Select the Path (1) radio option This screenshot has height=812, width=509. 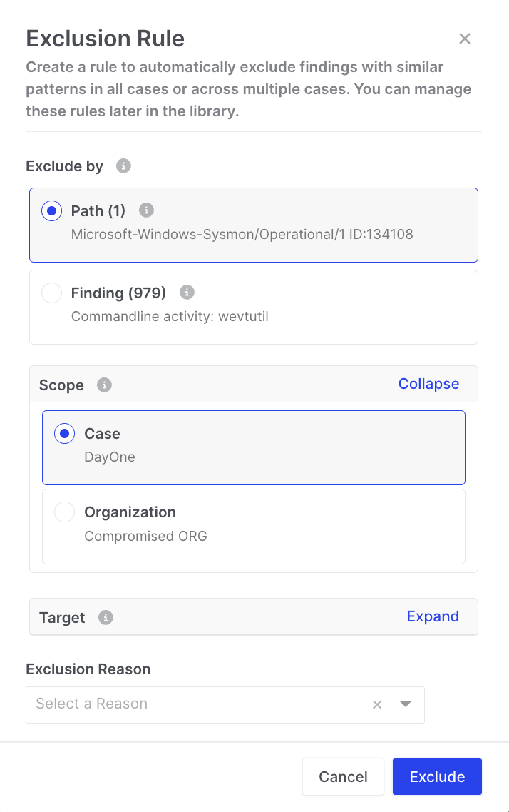51,211
